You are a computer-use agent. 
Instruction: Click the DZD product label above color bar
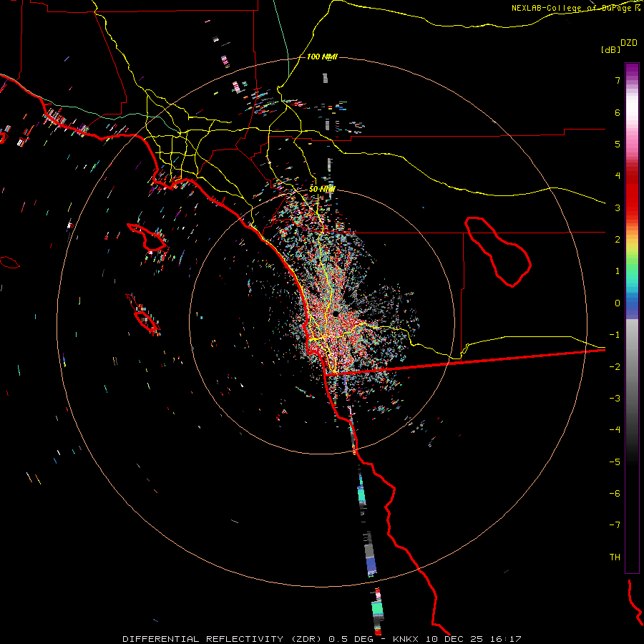point(629,43)
